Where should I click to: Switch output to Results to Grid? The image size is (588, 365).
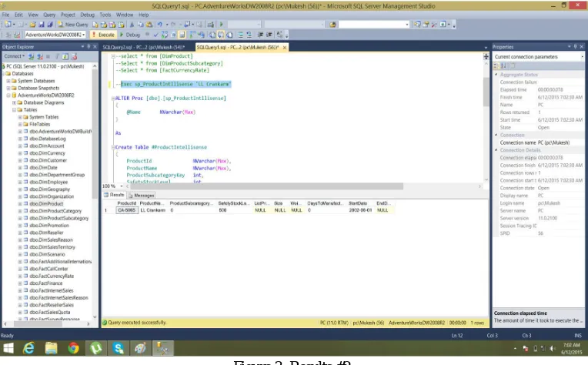tap(221, 35)
